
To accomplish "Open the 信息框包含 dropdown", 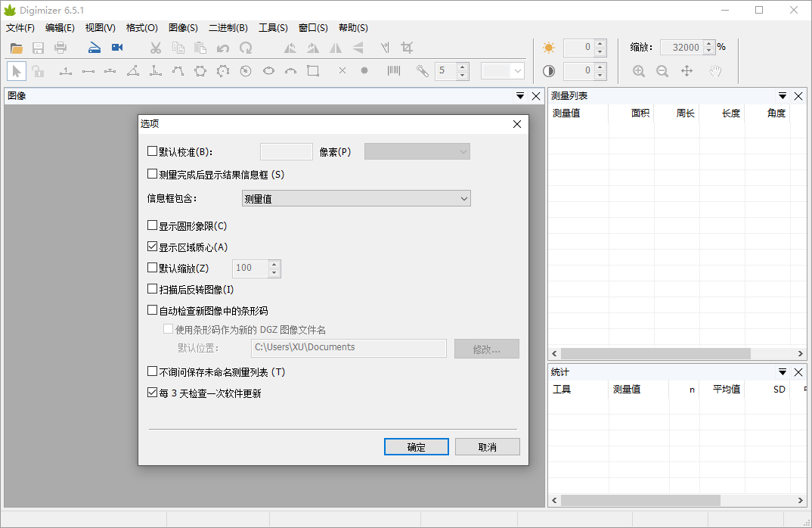I will [x=464, y=198].
